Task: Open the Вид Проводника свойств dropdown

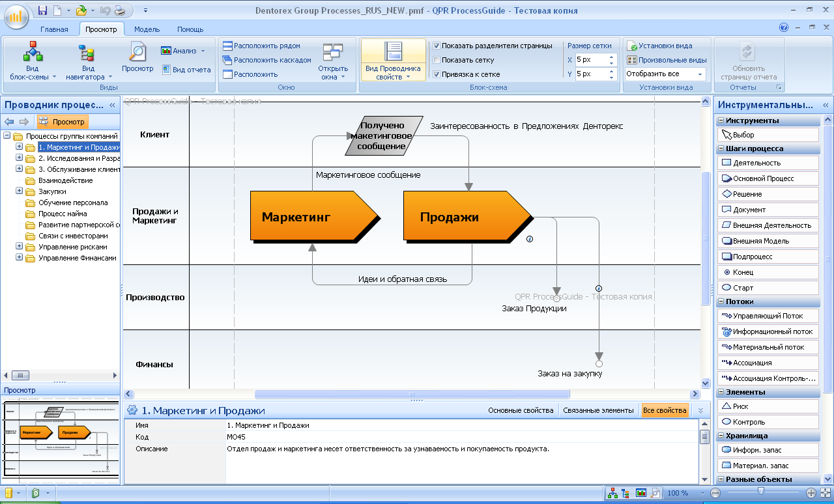Action: pyautogui.click(x=393, y=60)
